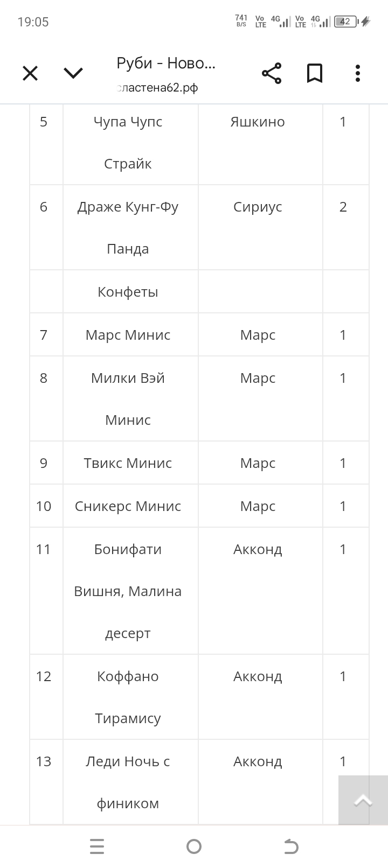
Task: Tap the scroll-to-top arrow button
Action: [363, 801]
